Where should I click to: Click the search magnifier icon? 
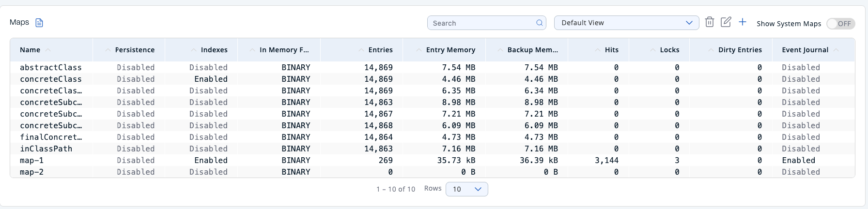539,23
